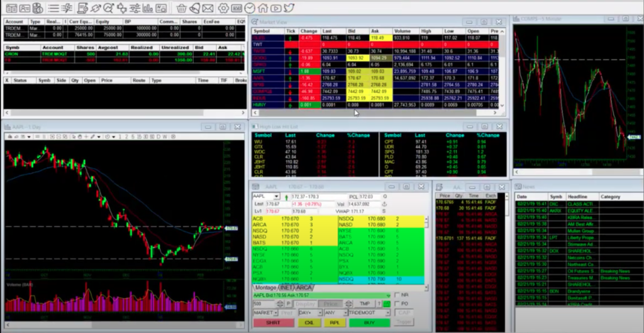The width and height of the screenshot is (644, 333).
Task: Click the lightning list icon in top toolbar
Action: point(67,8)
